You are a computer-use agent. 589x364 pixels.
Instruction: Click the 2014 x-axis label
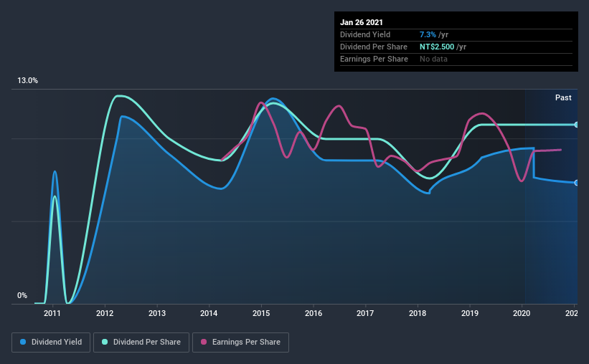tap(209, 313)
